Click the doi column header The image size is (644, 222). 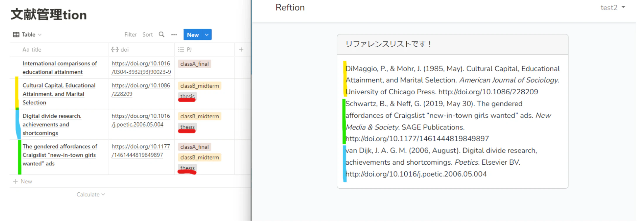(x=141, y=49)
